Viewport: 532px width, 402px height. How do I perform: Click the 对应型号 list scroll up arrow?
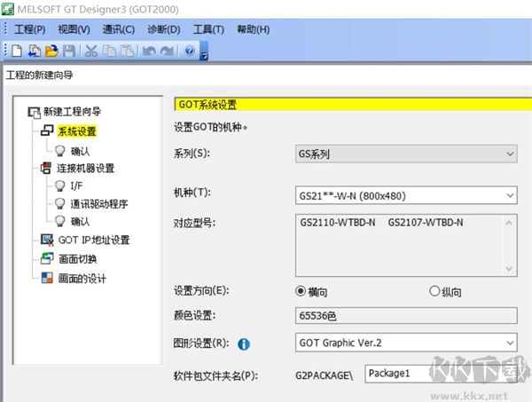coord(509,223)
